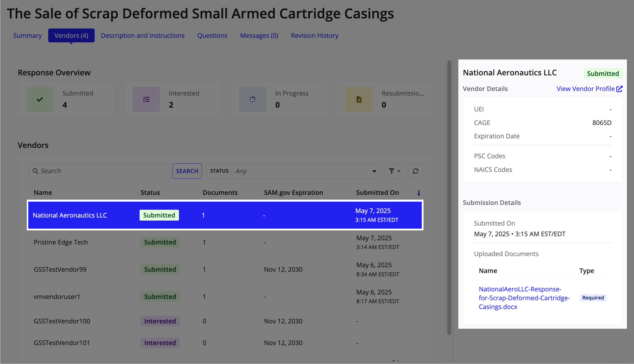Click the yellow Resubmission document icon

[x=359, y=99]
